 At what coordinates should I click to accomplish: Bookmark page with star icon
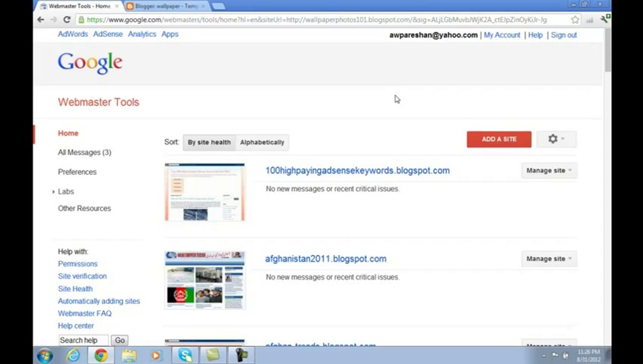click(575, 20)
